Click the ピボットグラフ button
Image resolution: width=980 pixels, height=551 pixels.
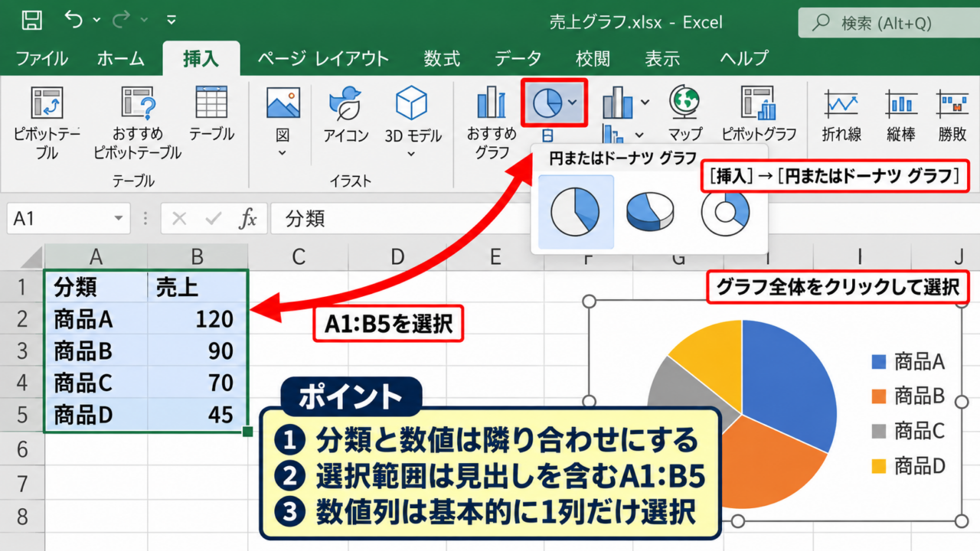[x=759, y=113]
